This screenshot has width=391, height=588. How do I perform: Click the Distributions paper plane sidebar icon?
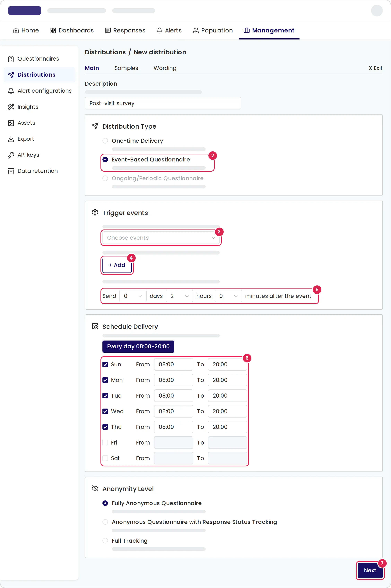tap(11, 75)
